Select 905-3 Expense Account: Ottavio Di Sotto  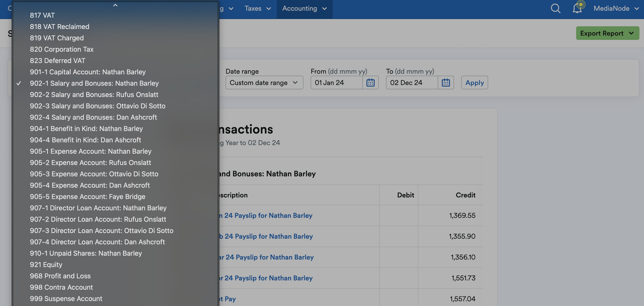(x=116, y=174)
